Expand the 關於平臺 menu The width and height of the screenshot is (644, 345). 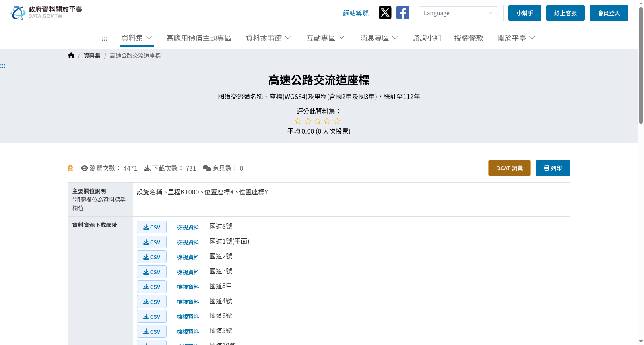tap(516, 38)
